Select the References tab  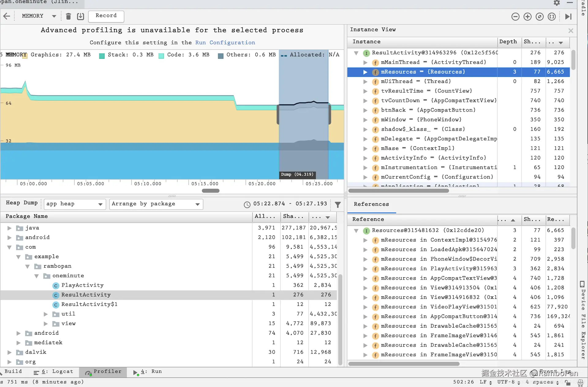[371, 204]
